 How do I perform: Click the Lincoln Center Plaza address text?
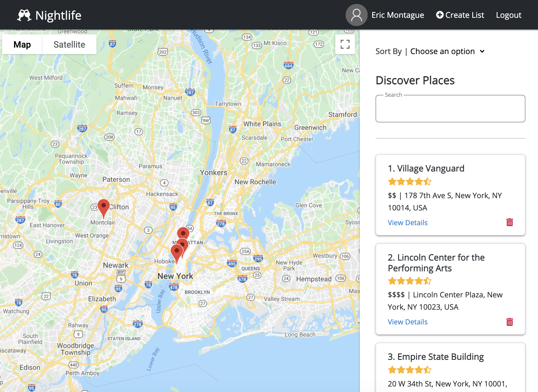(x=445, y=301)
